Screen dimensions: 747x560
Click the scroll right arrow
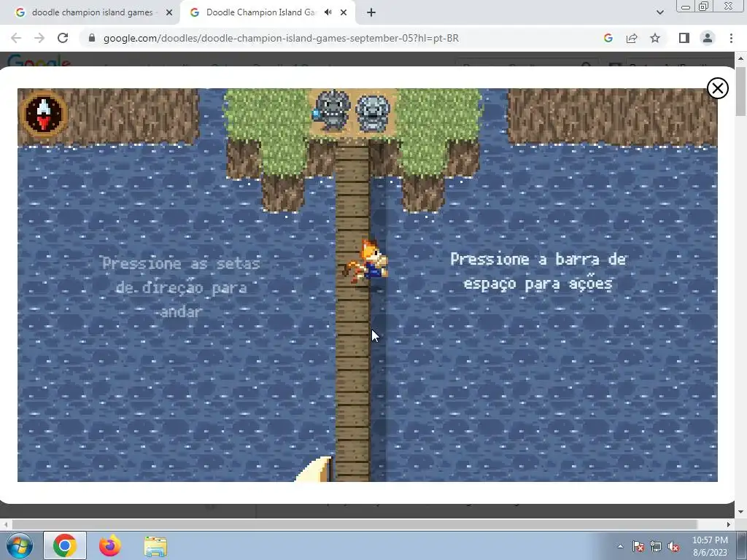729,524
